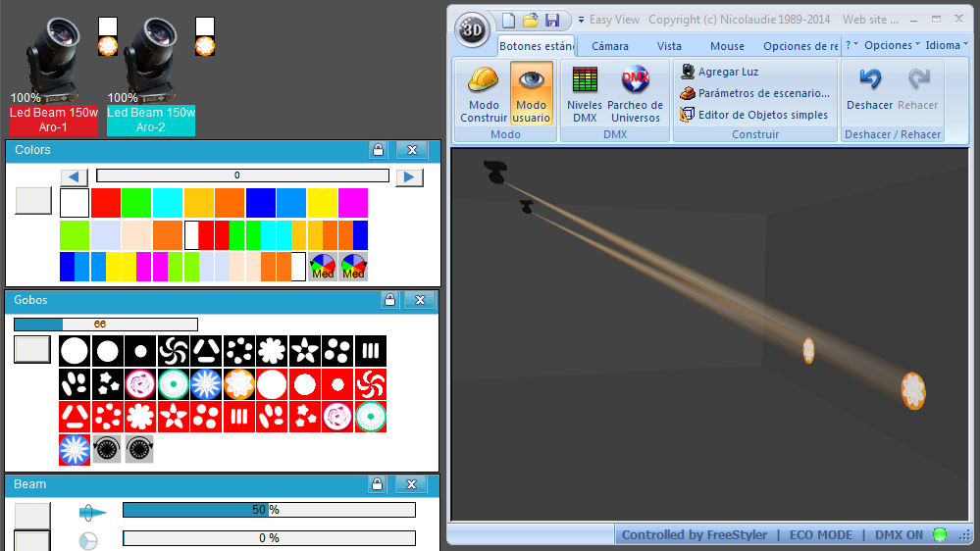980x551 pixels.
Task: Adjust the Colors value slider at 0
Action: click(x=242, y=175)
